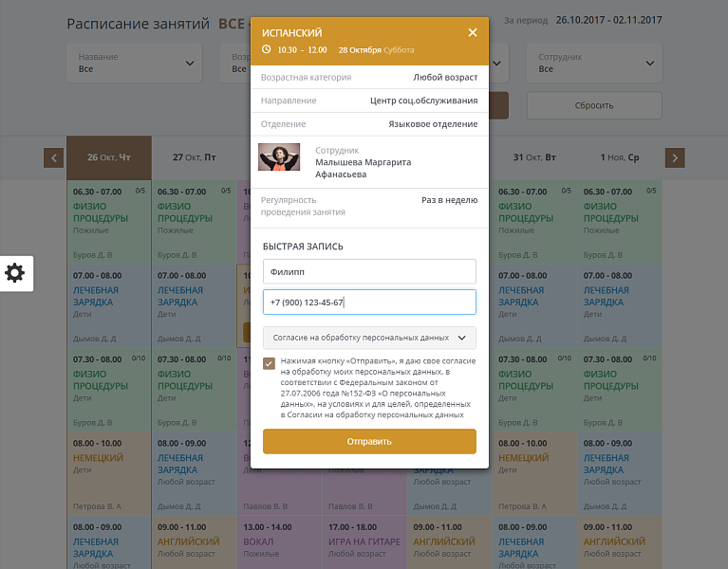Expand Согласие на обработку персональных данных
The height and width of the screenshot is (569, 728).
[x=369, y=337]
